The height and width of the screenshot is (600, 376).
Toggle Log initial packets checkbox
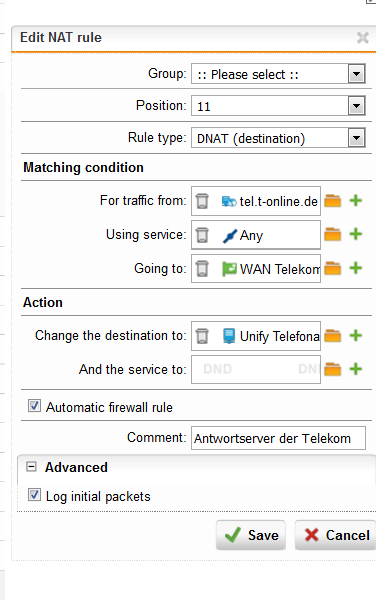(34, 495)
